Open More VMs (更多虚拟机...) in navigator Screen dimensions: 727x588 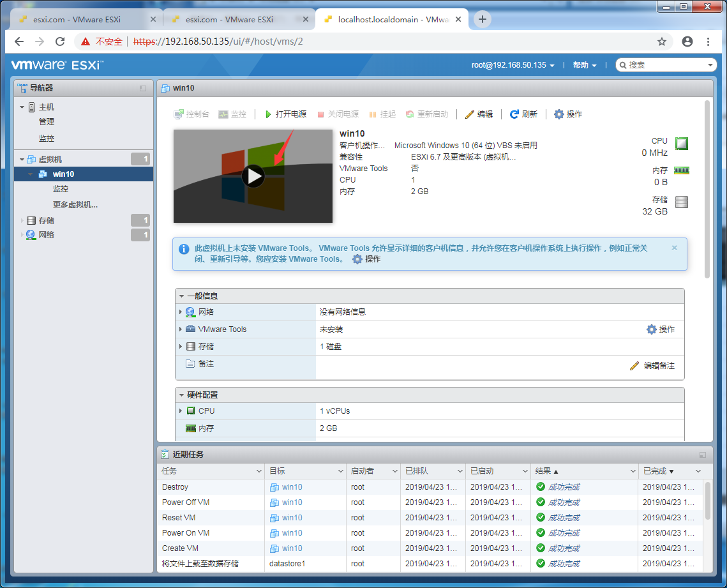75,204
